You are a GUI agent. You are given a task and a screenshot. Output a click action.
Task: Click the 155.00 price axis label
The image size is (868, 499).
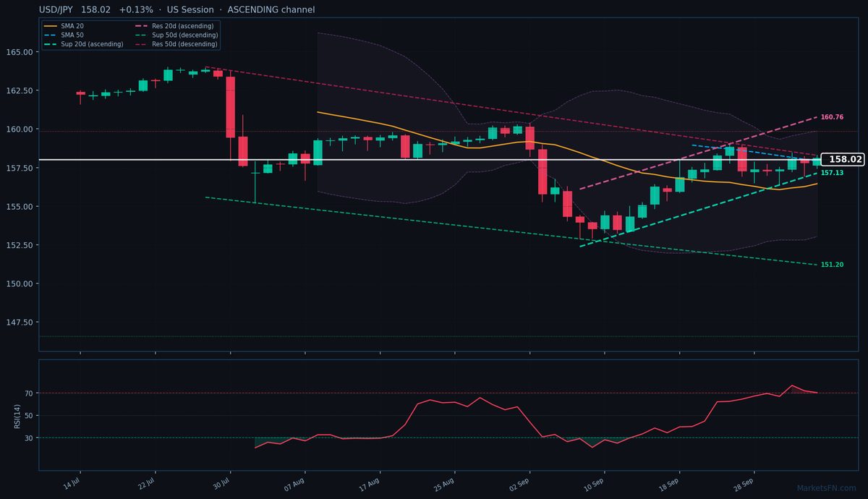coord(20,206)
